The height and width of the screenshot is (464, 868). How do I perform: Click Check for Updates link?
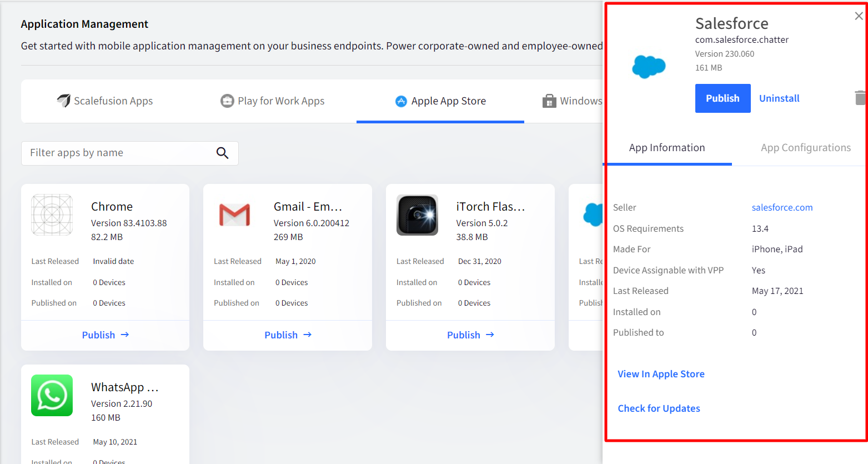[x=659, y=408]
